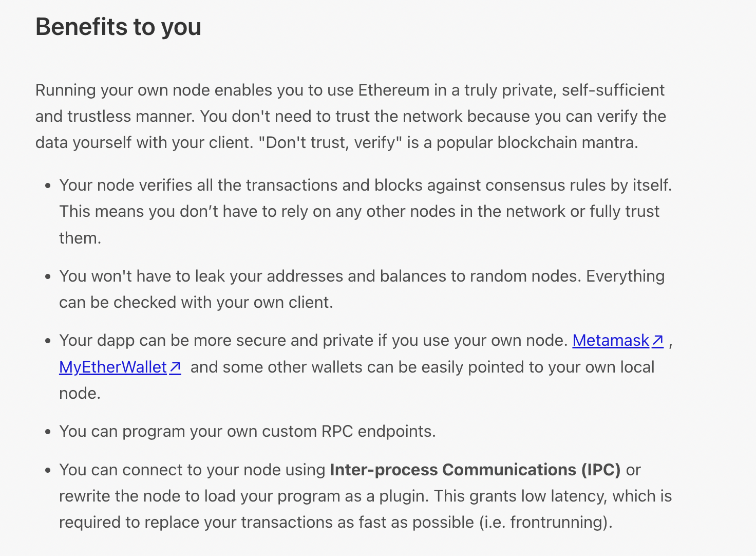Click the external-link arrow icon beside Metamask
756x556 pixels.
[658, 341]
